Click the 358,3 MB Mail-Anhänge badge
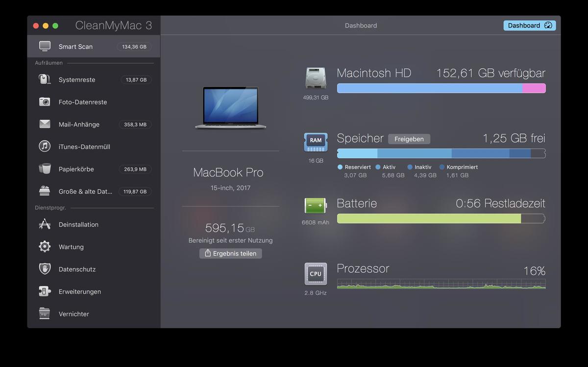 135,125
